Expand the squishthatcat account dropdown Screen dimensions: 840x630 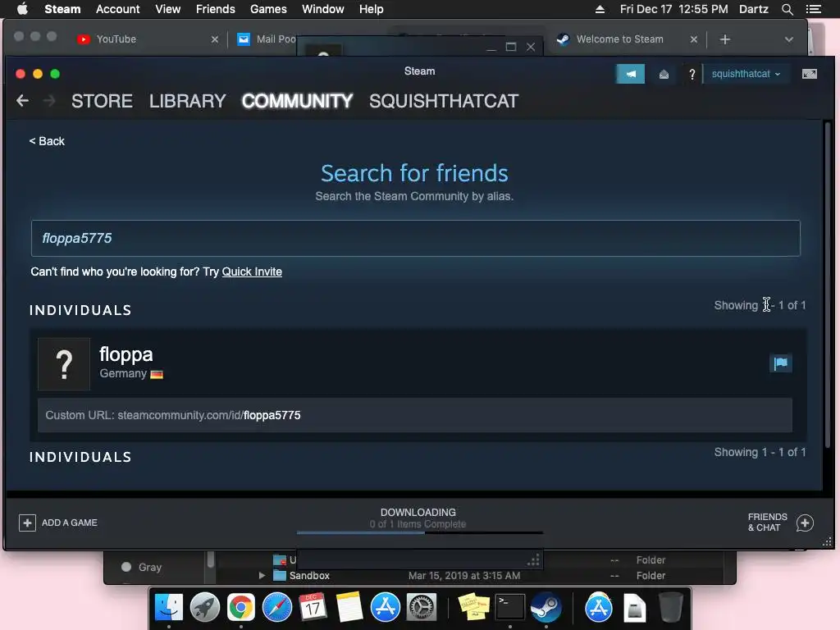tap(746, 74)
